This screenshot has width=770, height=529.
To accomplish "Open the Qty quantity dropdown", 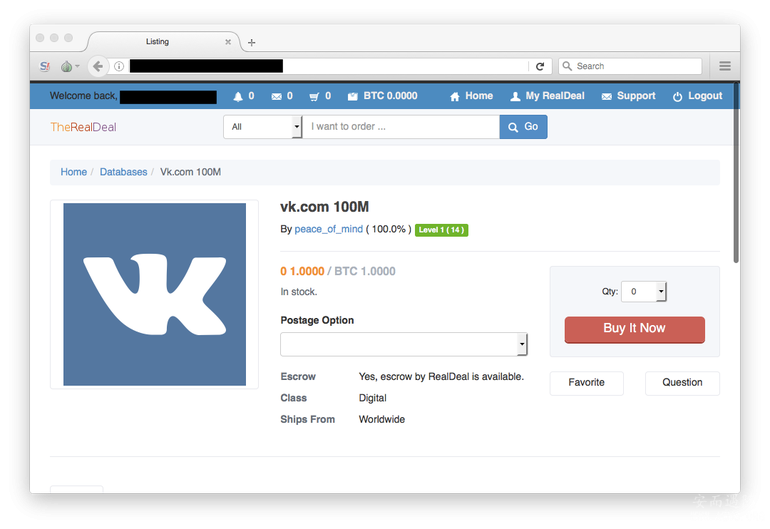I will click(644, 292).
